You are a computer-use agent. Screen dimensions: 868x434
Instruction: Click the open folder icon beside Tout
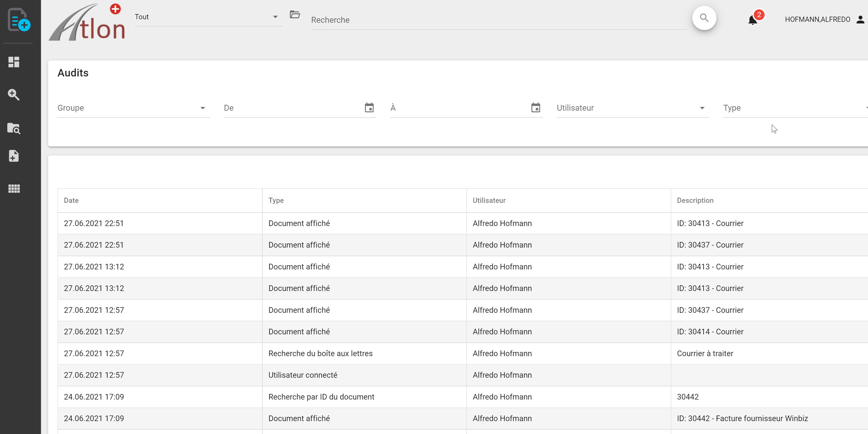[295, 15]
